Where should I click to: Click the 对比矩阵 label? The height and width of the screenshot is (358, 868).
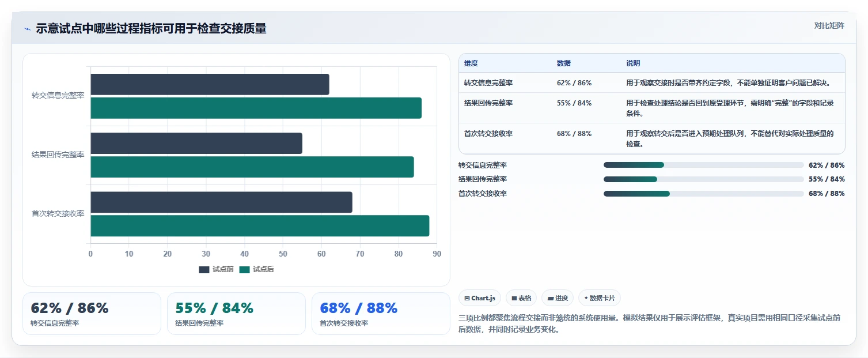click(829, 25)
